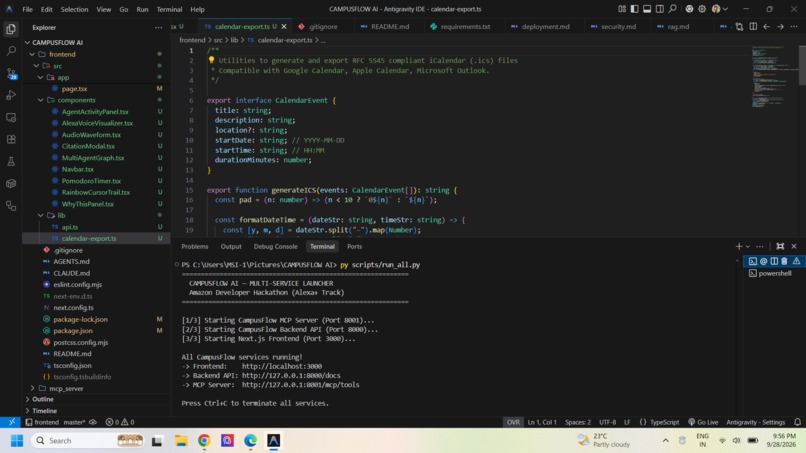
Task: Open the terminal launch profile dropdown
Action: pyautogui.click(x=748, y=246)
